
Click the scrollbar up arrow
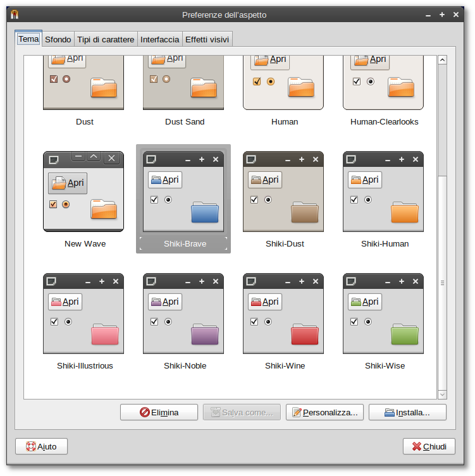pyautogui.click(x=443, y=60)
